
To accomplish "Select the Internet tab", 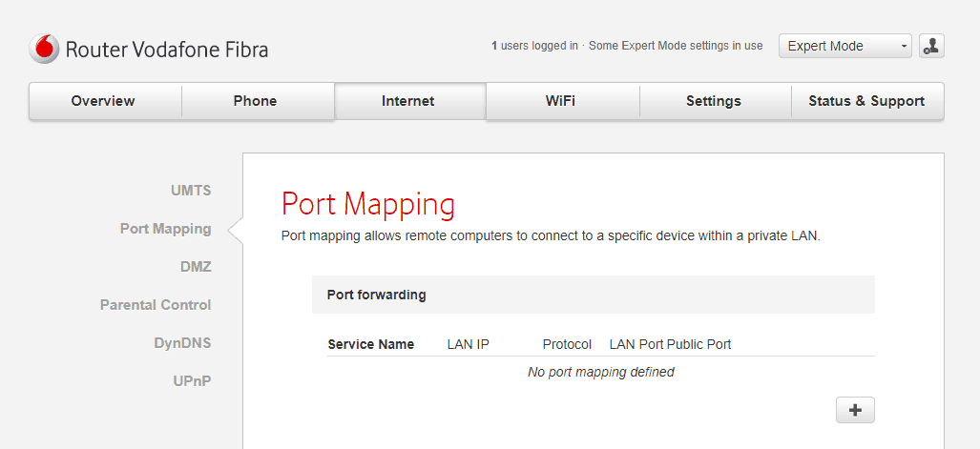I will click(410, 101).
